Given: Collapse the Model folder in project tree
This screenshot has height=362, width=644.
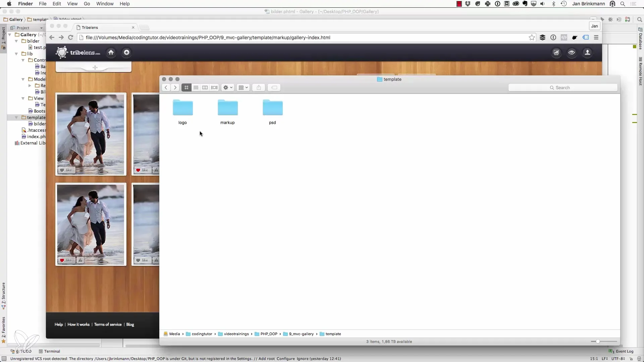Looking at the screenshot, I should point(23,79).
